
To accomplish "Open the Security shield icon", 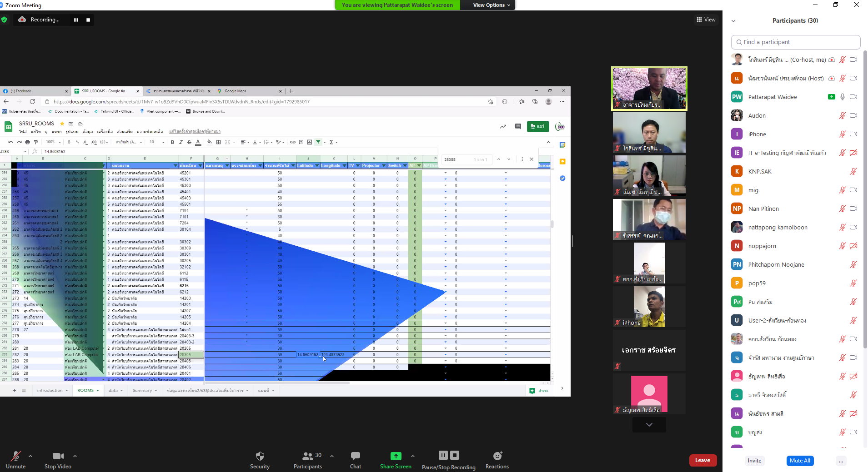I will 260,456.
